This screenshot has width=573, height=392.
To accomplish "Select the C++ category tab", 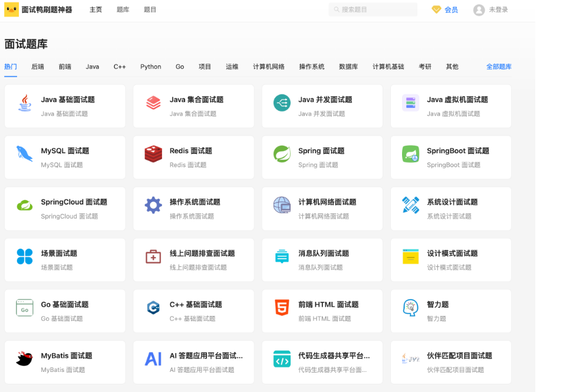I will coord(120,67).
